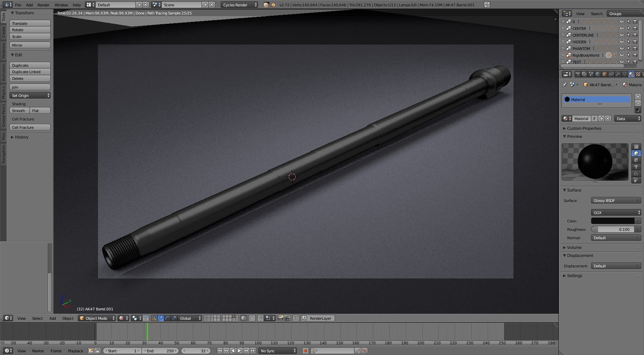
Task: Click the glossy Color swatch
Action: 613,221
